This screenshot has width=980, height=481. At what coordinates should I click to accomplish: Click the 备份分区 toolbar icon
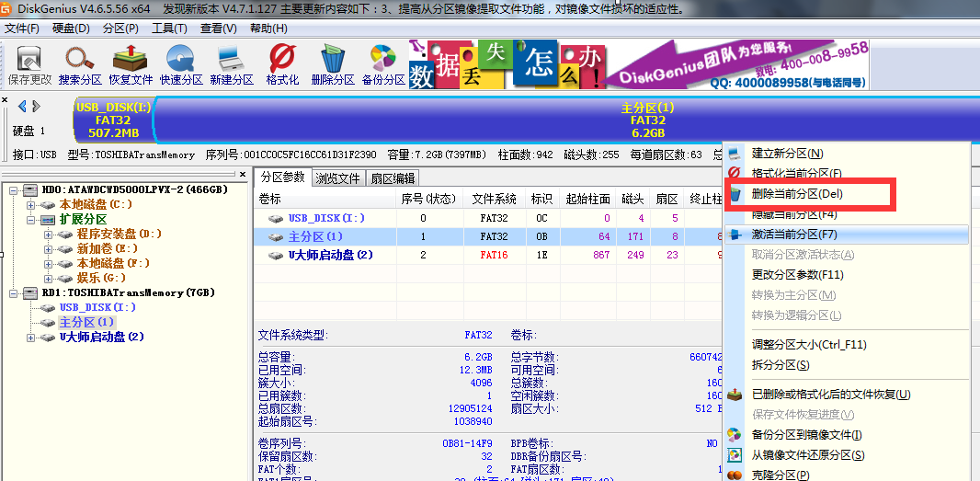coord(383,59)
